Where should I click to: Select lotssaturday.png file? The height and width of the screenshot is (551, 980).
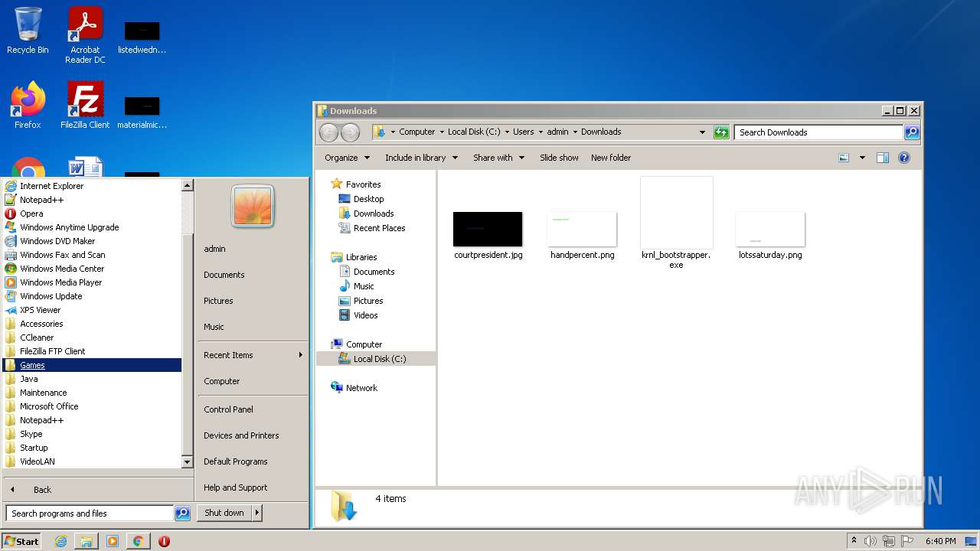[x=770, y=236]
